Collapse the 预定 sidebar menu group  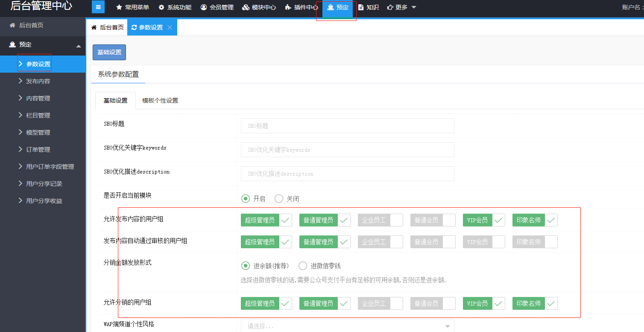click(78, 46)
